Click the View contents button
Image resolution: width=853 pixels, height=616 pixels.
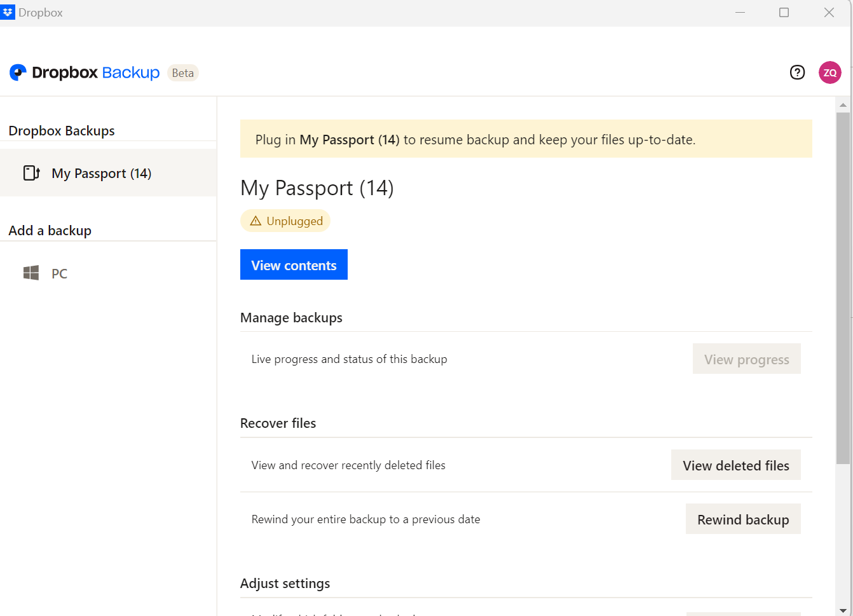294,265
